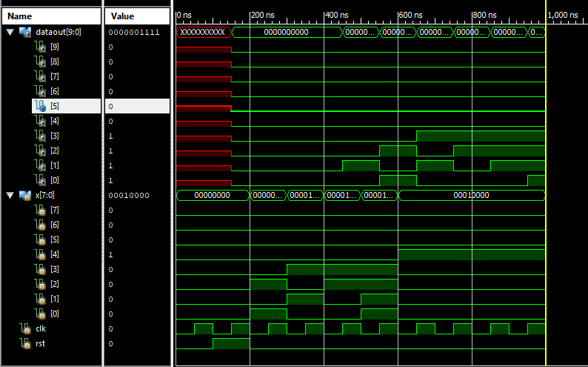Click the dataout bit [4] signal icon

[40, 121]
